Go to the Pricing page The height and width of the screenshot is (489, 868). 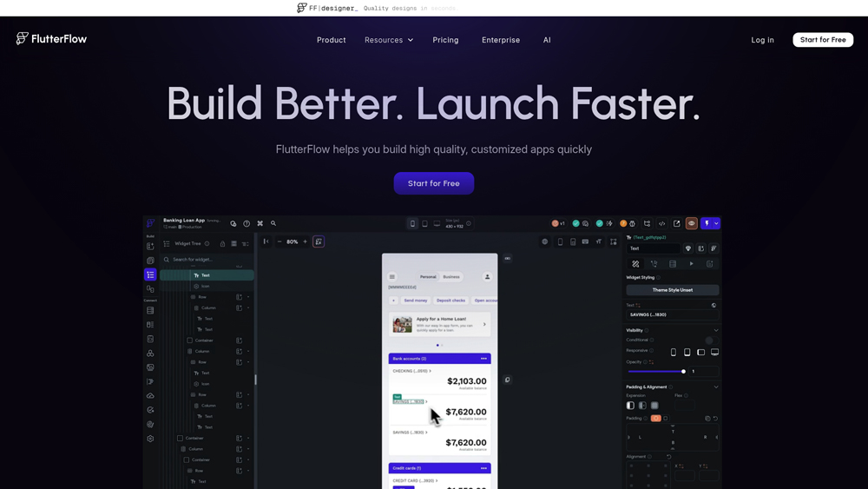[x=445, y=40]
